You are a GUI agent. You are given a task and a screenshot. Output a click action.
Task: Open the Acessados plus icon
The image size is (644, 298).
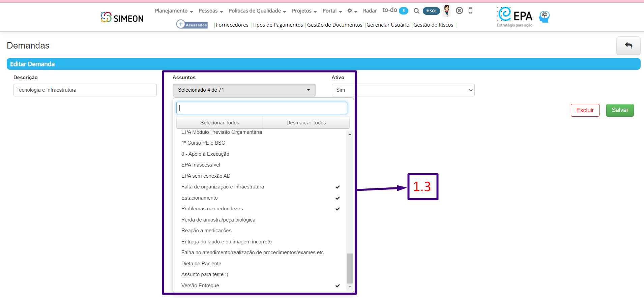pyautogui.click(x=181, y=24)
